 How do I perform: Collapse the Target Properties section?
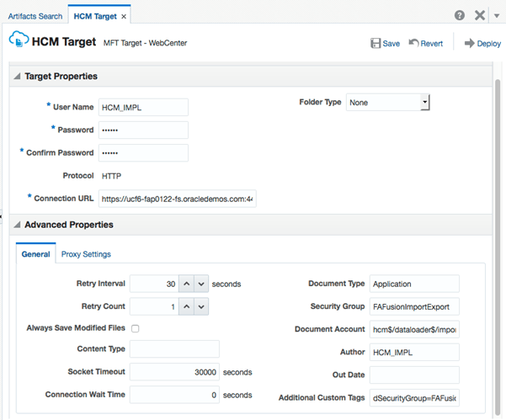pyautogui.click(x=17, y=77)
